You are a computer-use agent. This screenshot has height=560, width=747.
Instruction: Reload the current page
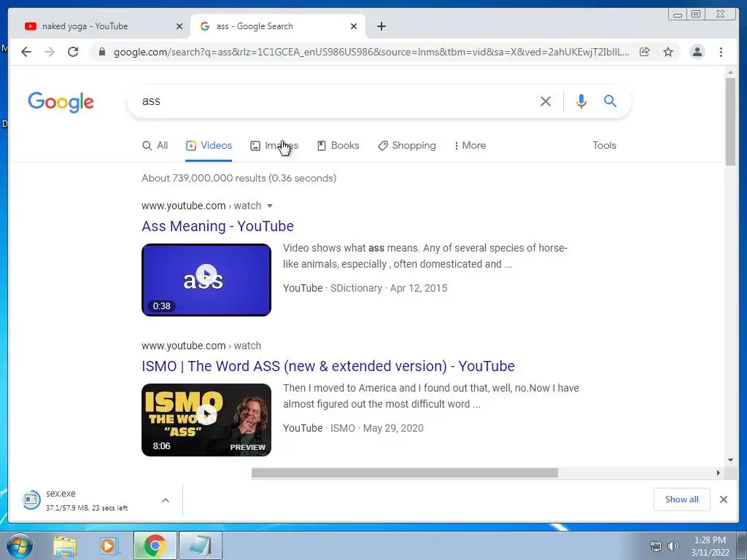click(x=73, y=52)
